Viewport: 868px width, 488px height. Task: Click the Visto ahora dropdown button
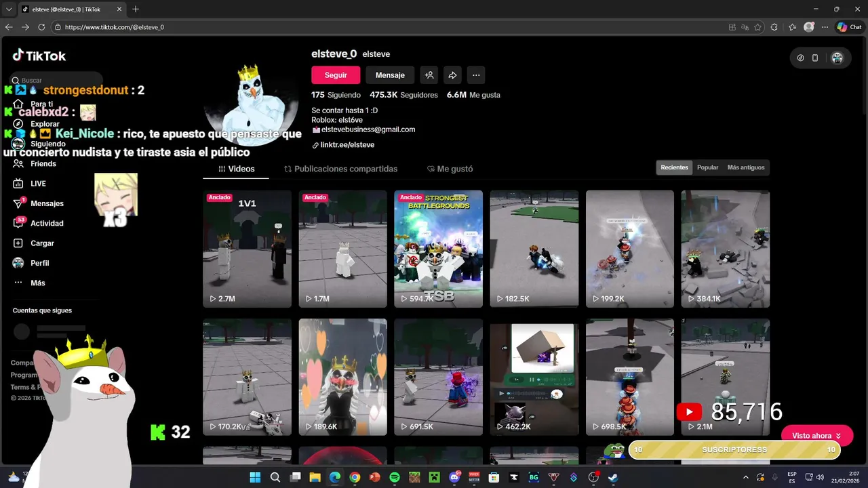coord(817,436)
